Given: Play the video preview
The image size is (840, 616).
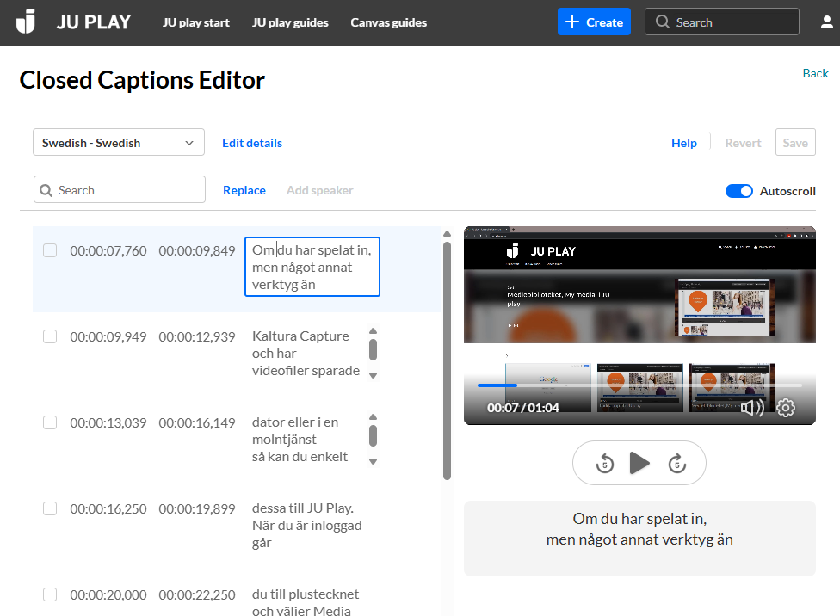Looking at the screenshot, I should point(639,464).
